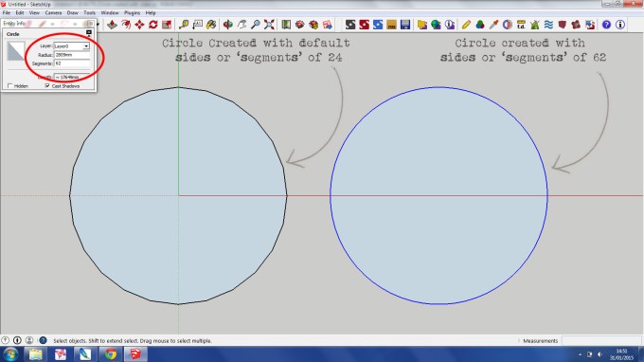Screen dimensions: 644x362
Task: Click the status bar person icon
Action: (29, 340)
